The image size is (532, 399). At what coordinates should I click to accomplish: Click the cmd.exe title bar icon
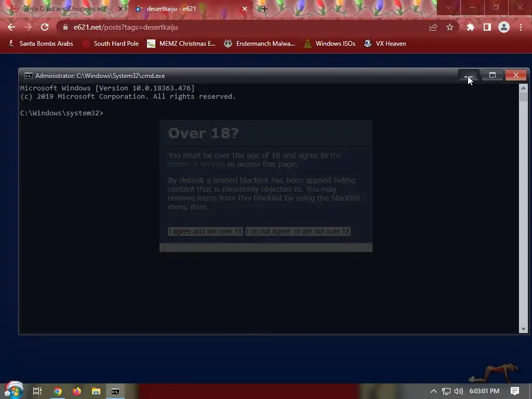(29, 76)
